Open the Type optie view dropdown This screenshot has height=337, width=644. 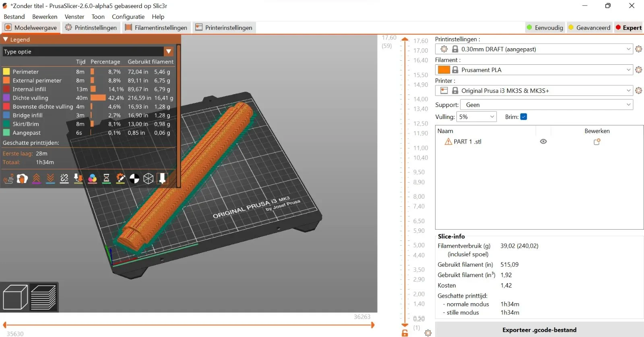point(88,51)
